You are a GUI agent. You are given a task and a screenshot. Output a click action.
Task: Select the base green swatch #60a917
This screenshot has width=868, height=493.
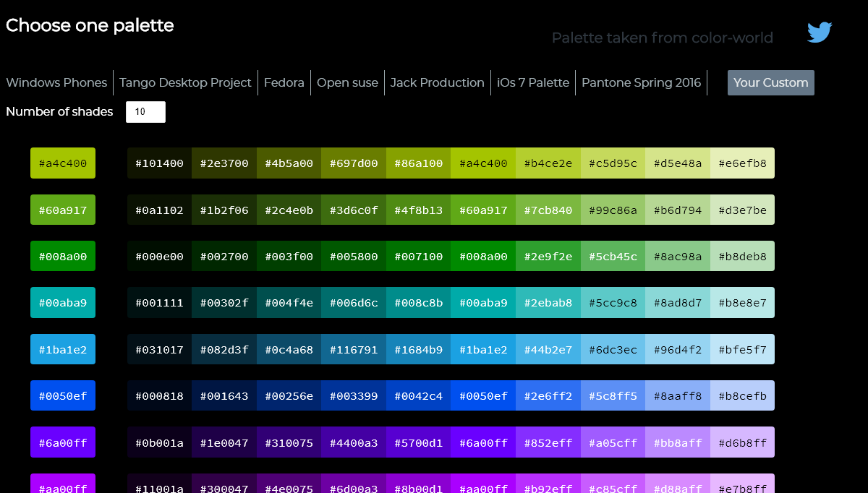[x=63, y=210]
